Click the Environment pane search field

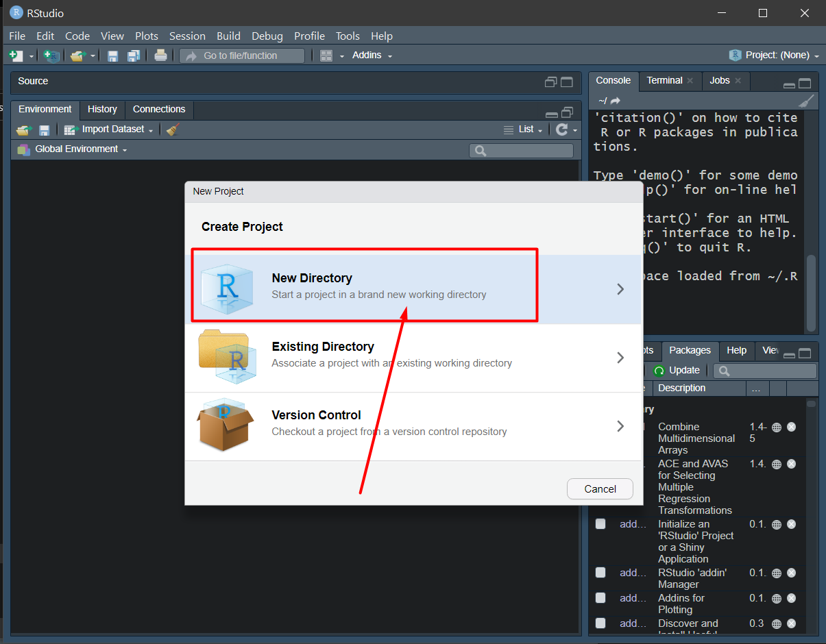pyautogui.click(x=521, y=151)
